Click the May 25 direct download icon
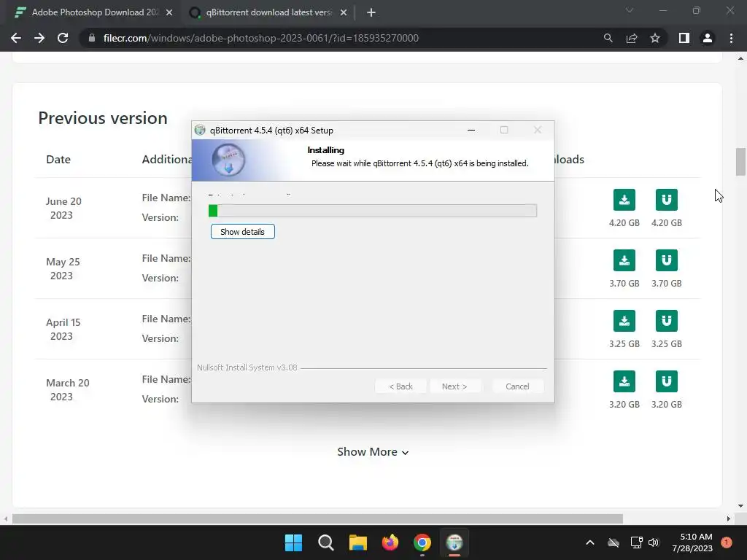Screen dimensions: 747x560 point(624,260)
